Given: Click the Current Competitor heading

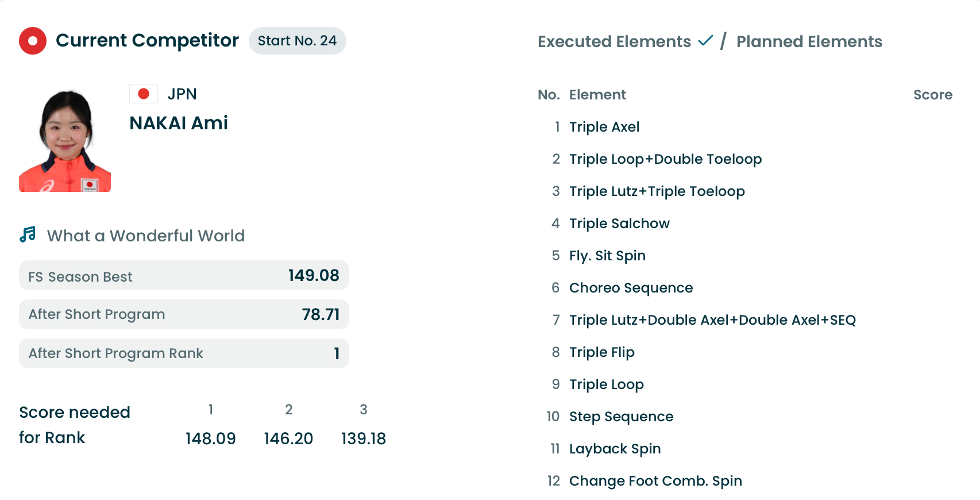Looking at the screenshot, I should point(147,41).
